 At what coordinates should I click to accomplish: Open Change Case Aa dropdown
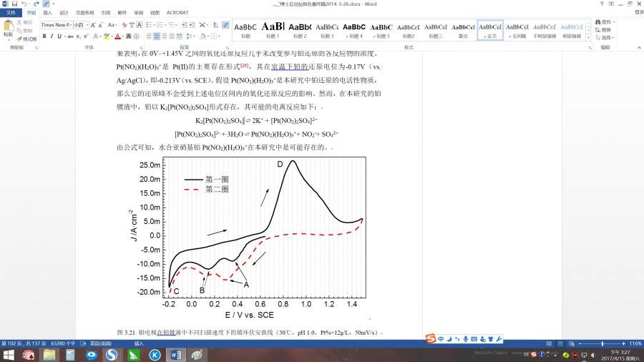click(112, 25)
